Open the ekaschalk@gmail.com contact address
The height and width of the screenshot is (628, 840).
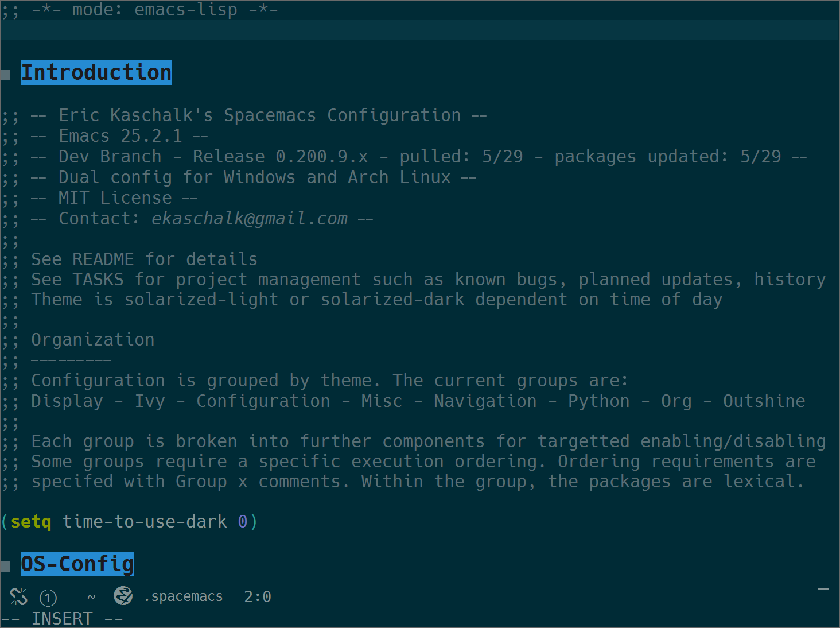pyautogui.click(x=250, y=219)
